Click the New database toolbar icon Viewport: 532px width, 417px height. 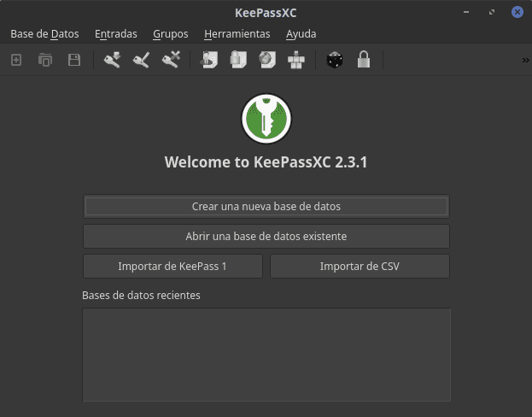click(16, 60)
